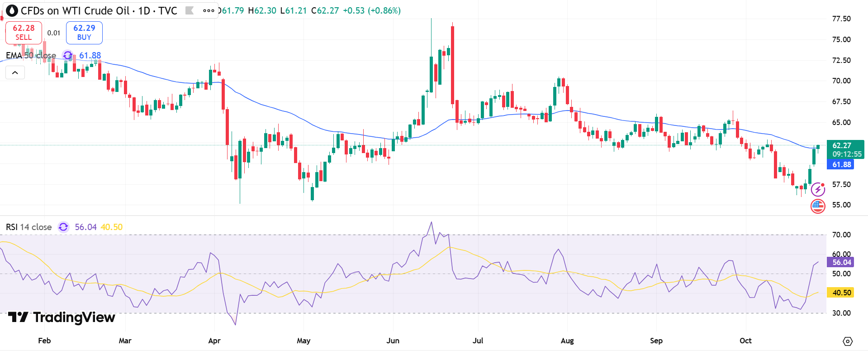868x351 pixels.
Task: Click the EMA 50 close indicator label
Action: pyautogui.click(x=31, y=55)
